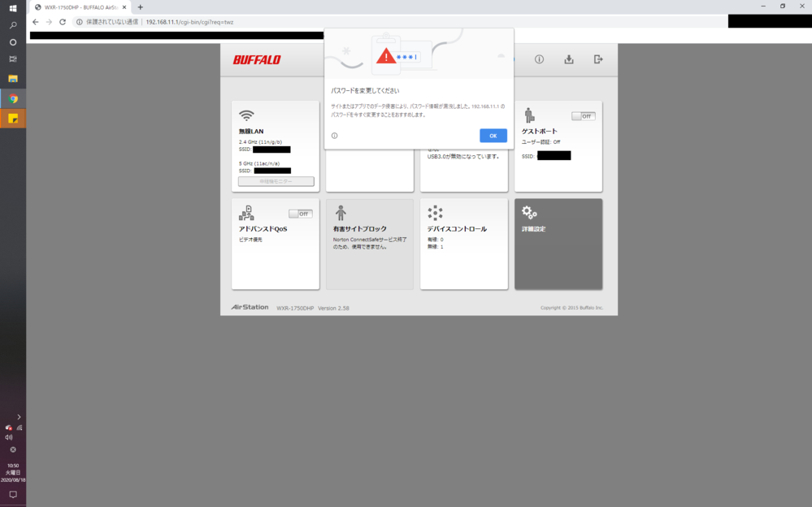The image size is (812, 507).
Task: Open the Buffalo information icon
Action: (x=539, y=59)
